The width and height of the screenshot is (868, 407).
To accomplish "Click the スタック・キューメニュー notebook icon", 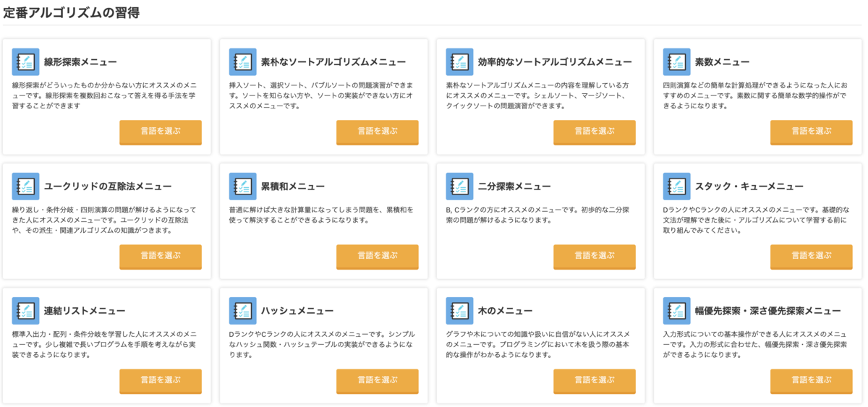I will 676,187.
